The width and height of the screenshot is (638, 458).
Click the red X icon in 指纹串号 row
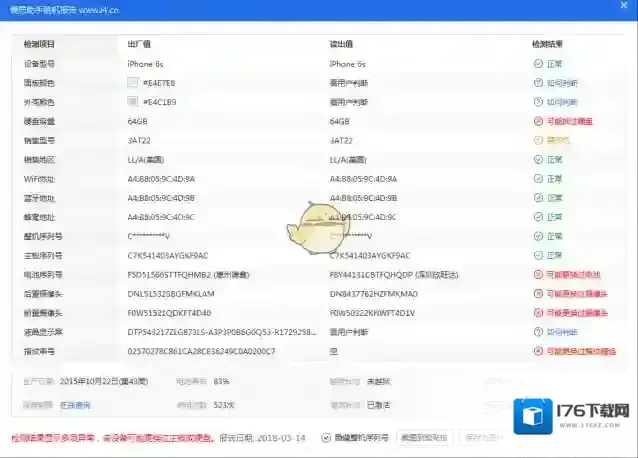coord(538,351)
